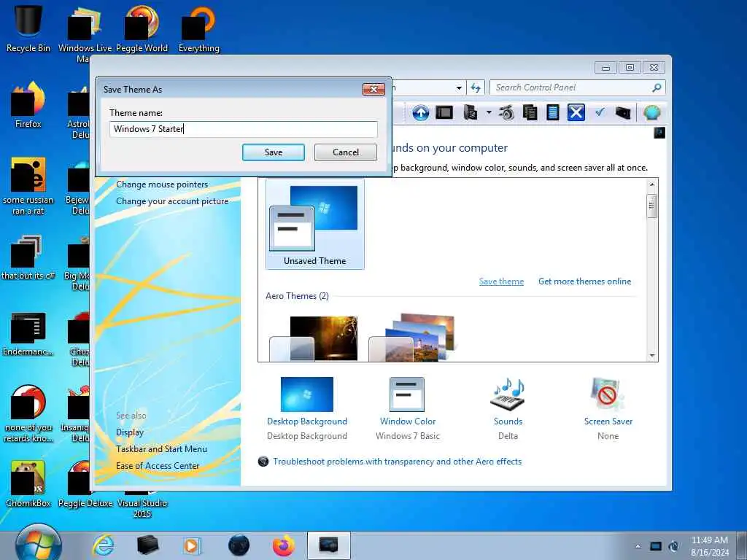Open the dropdown arrow beside the tower icon
This screenshot has width=747, height=560.
pyautogui.click(x=489, y=113)
